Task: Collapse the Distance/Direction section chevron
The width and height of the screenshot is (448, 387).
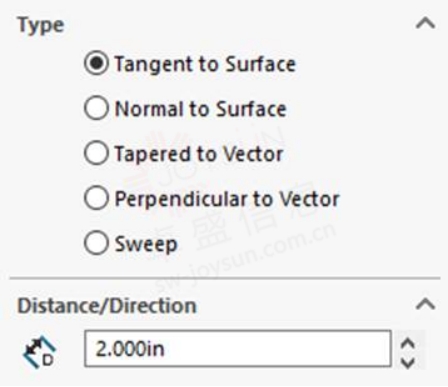Action: 425,304
